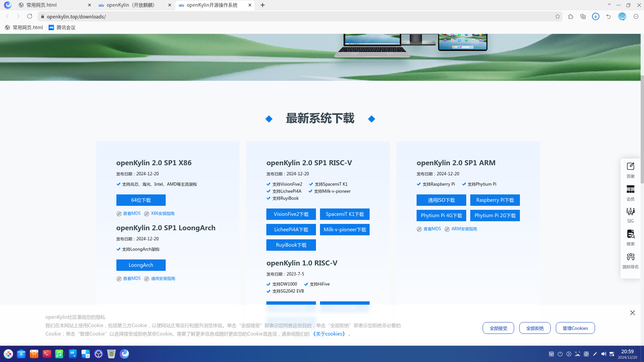Close the cookie notice banner
This screenshot has width=644, height=362.
click(x=632, y=313)
